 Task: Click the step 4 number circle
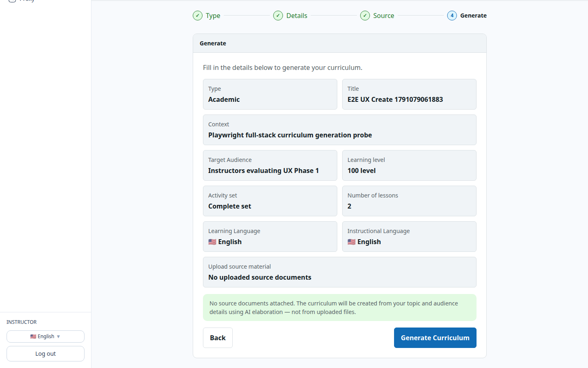tap(452, 16)
